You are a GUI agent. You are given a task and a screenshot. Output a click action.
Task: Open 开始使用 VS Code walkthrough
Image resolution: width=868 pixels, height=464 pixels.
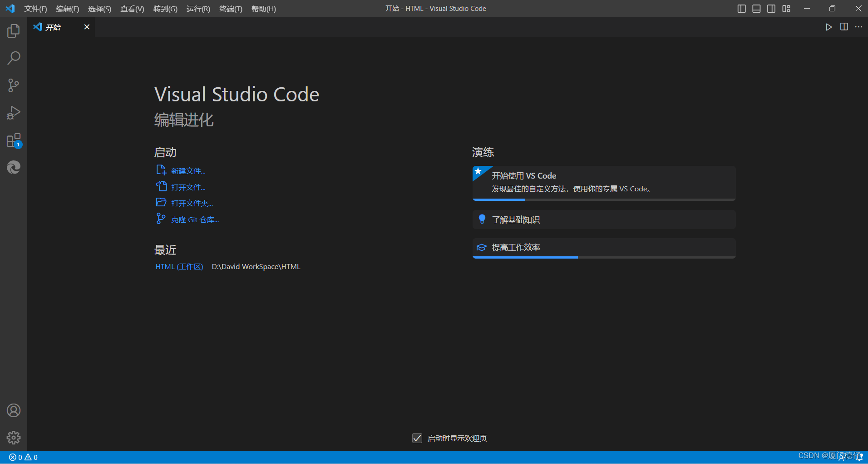click(x=604, y=183)
